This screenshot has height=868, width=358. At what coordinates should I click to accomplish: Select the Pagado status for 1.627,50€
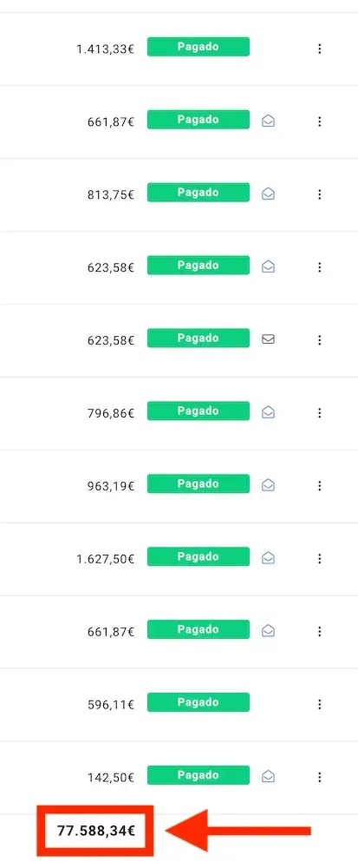[x=199, y=557]
